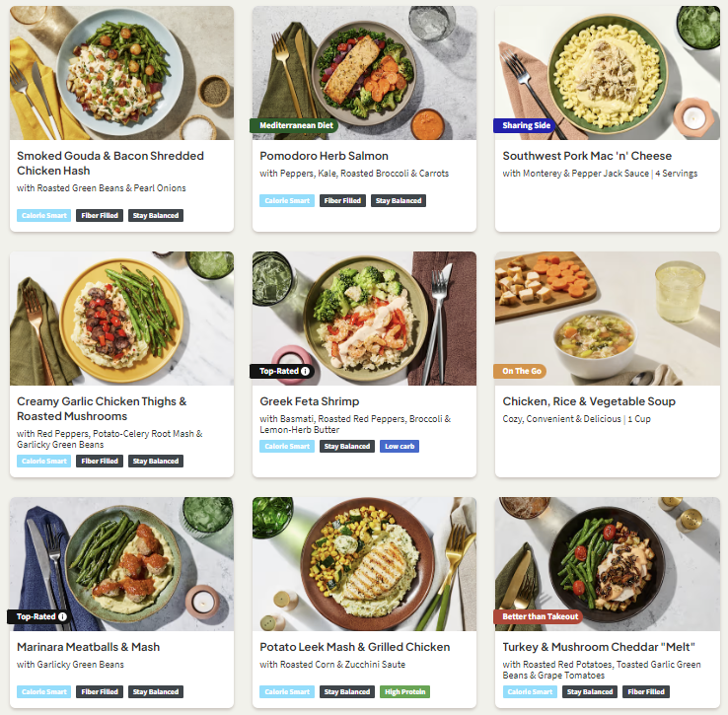The image size is (728, 715).
Task: Select the Marinara Meatballs & Mash photo
Action: point(121,564)
